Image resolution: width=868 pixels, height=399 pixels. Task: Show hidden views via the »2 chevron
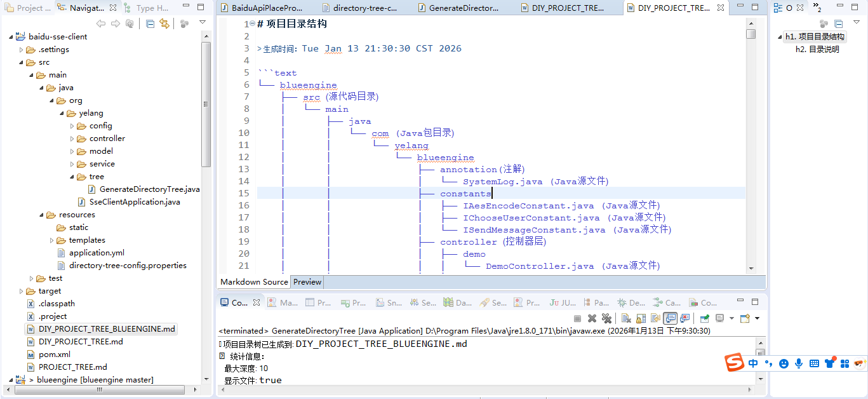[x=817, y=8]
